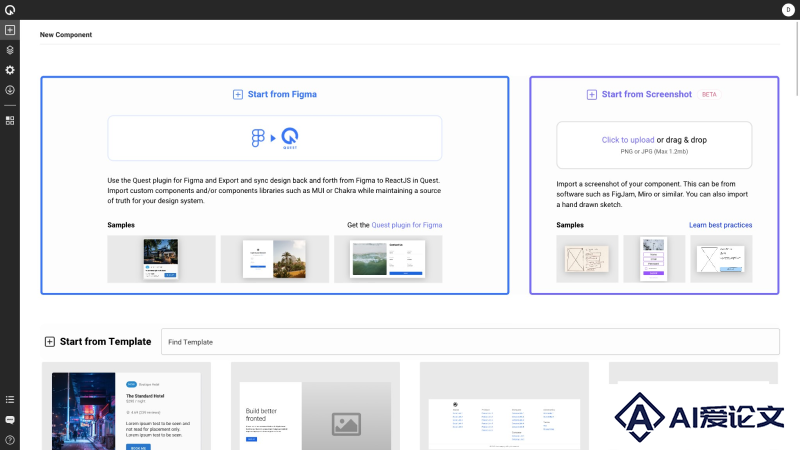Open the mobile wireframe screenshot sample
This screenshot has width=800, height=450.
tap(654, 259)
